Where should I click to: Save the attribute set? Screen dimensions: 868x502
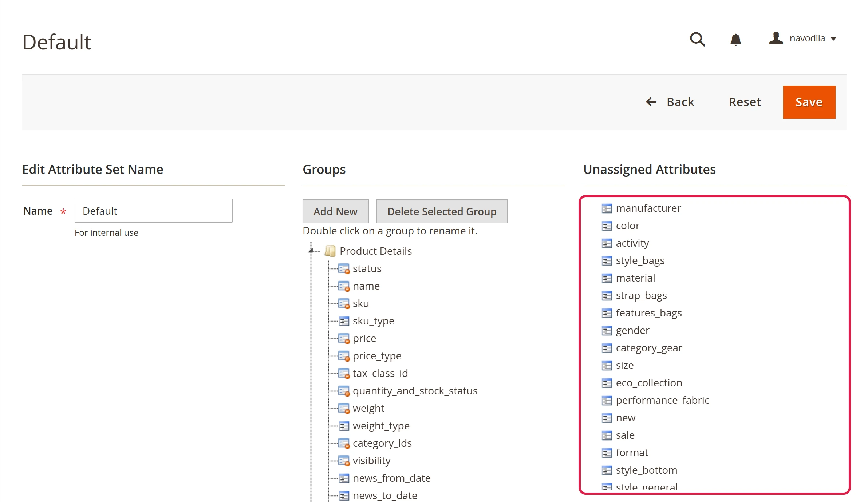pyautogui.click(x=809, y=102)
